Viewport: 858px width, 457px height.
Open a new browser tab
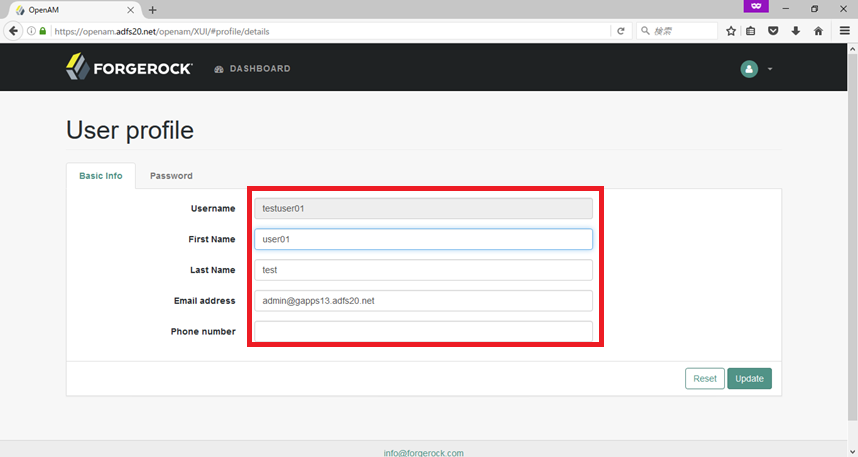click(153, 10)
